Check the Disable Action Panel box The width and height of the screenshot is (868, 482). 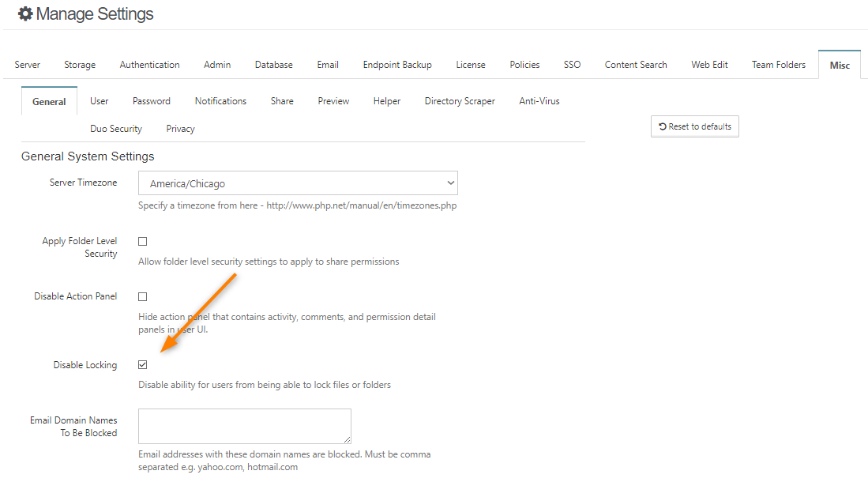(x=143, y=297)
